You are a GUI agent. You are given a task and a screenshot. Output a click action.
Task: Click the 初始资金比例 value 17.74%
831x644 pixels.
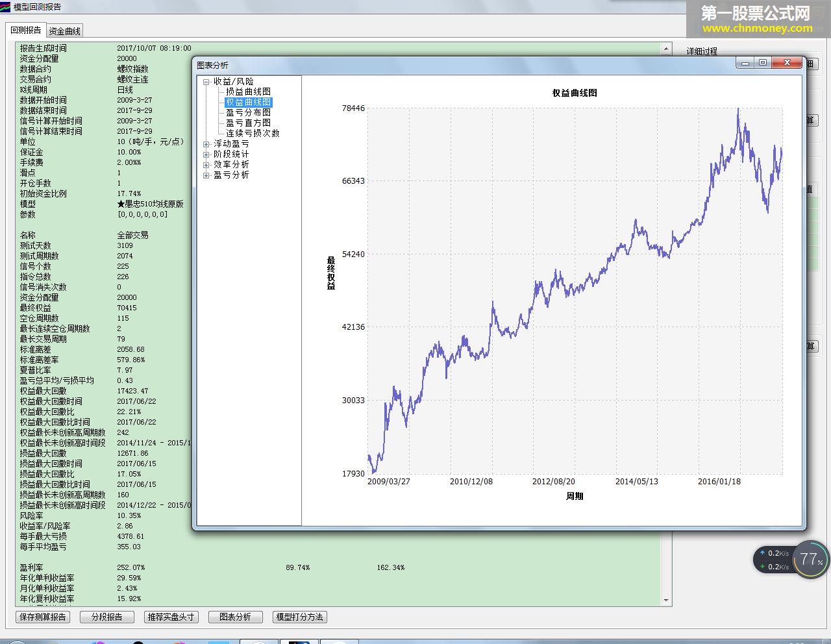(129, 193)
